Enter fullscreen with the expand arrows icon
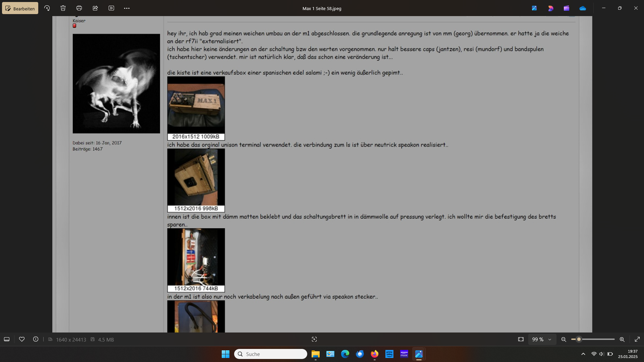The height and width of the screenshot is (362, 644). tap(637, 340)
